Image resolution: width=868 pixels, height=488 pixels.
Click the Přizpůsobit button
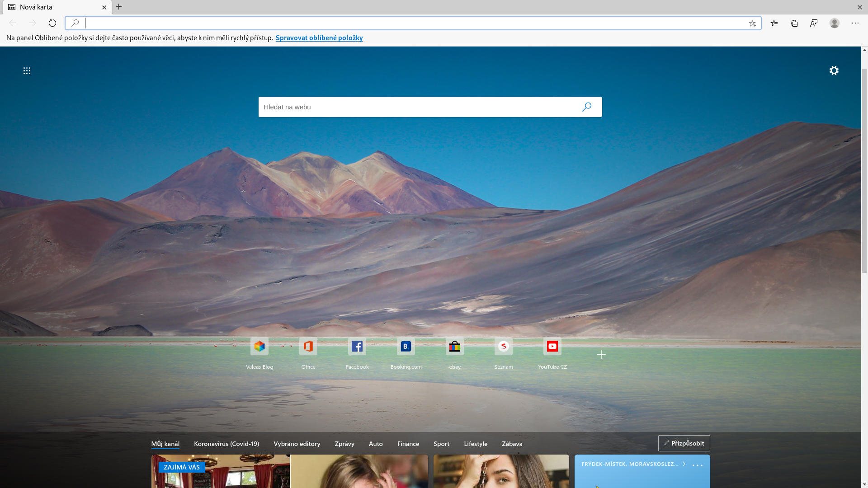pos(684,443)
